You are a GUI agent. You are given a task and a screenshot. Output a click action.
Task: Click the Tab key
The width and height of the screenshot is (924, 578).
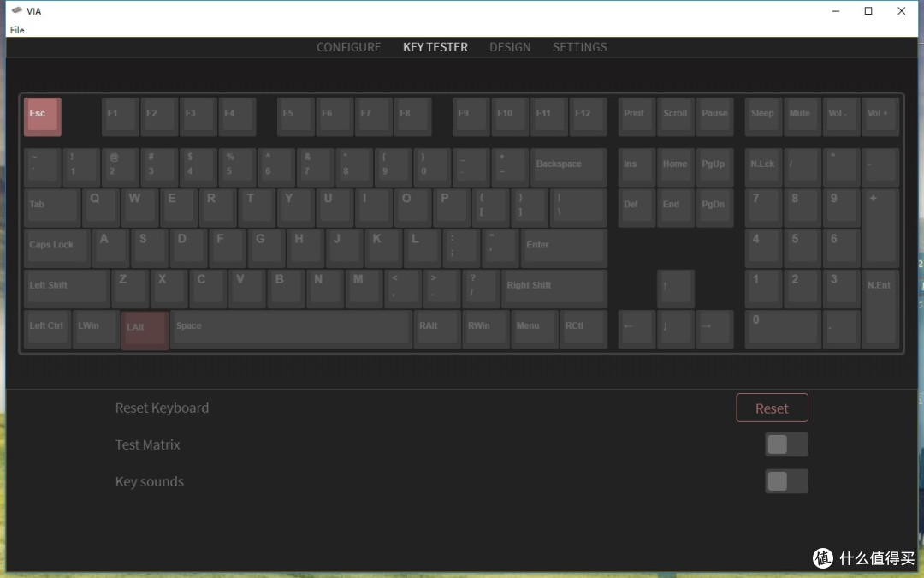tap(52, 208)
